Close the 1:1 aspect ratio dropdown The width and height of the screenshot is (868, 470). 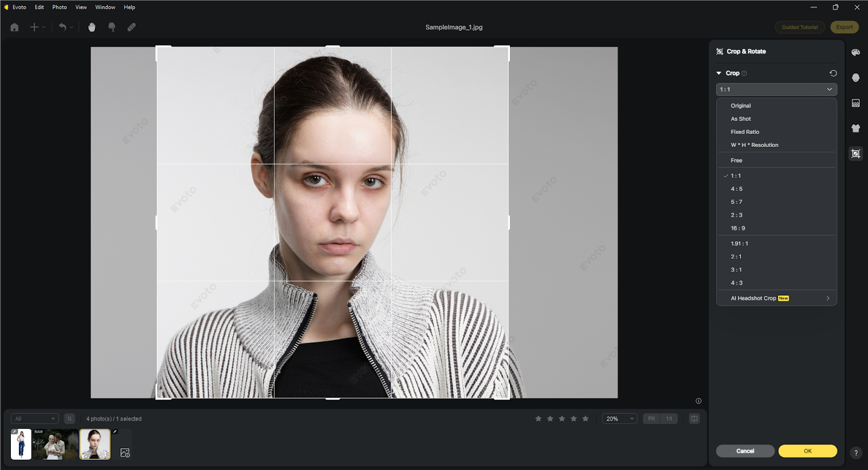point(776,89)
